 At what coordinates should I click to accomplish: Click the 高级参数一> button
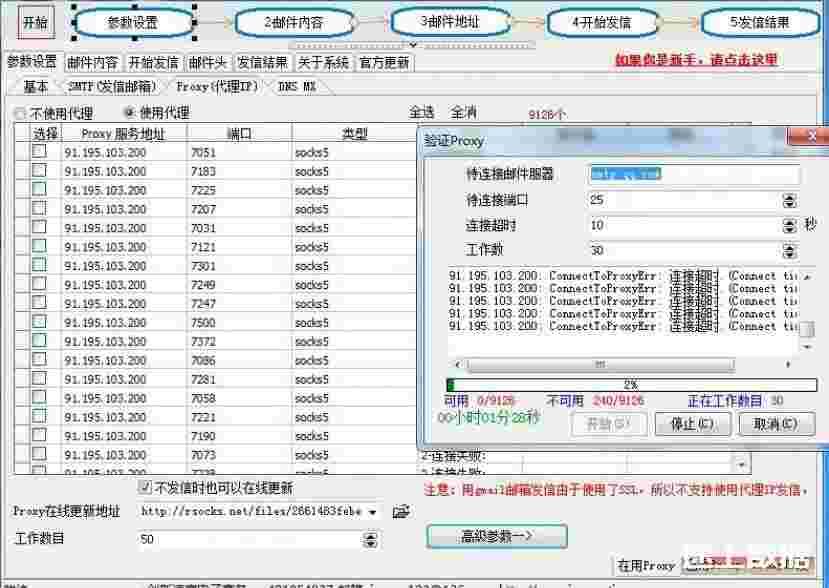coord(497,537)
